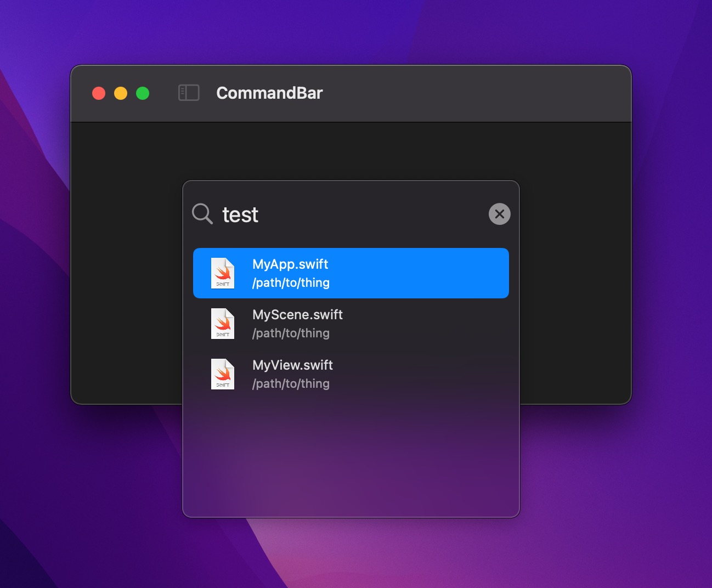Zoom the CommandBar window with green button
This screenshot has width=712, height=588.
[143, 93]
